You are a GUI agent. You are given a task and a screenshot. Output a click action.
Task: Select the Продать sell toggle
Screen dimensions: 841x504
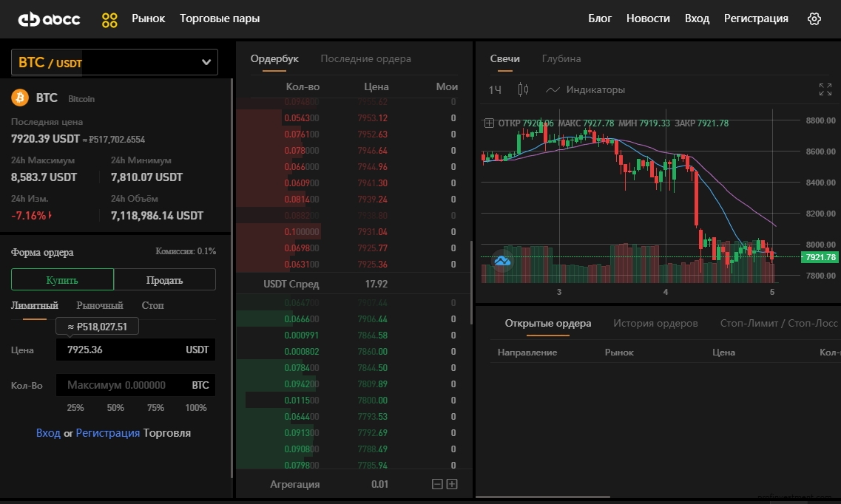[165, 279]
